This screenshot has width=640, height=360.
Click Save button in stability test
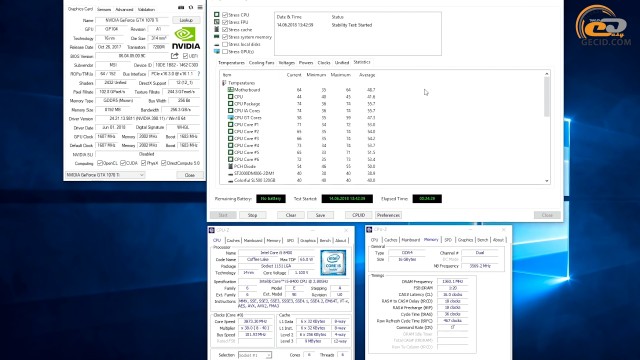click(320, 215)
